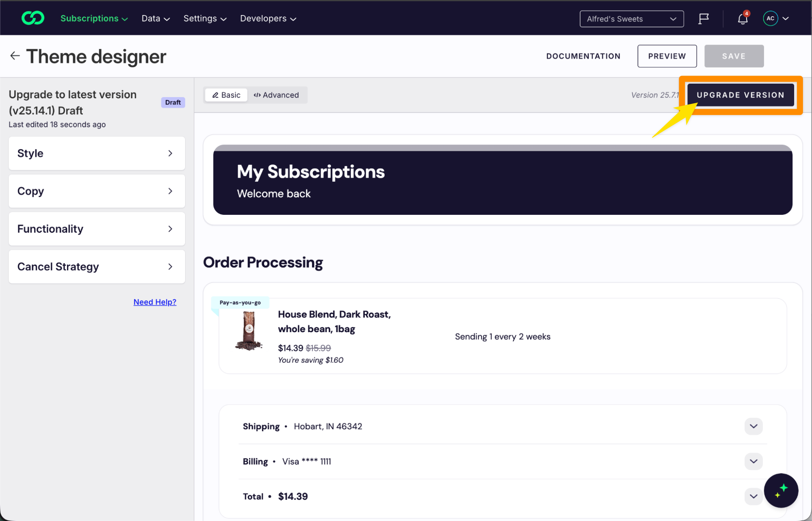The height and width of the screenshot is (521, 812).
Task: Open the Data menu
Action: coord(156,19)
